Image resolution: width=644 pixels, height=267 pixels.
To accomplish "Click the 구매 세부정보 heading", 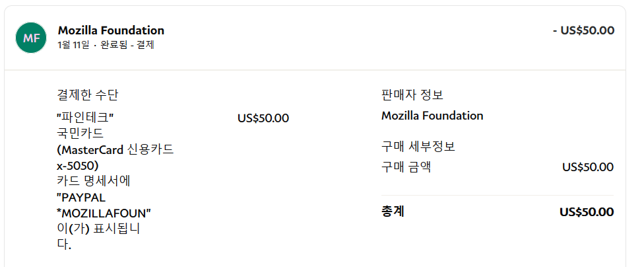I will 418,147.
